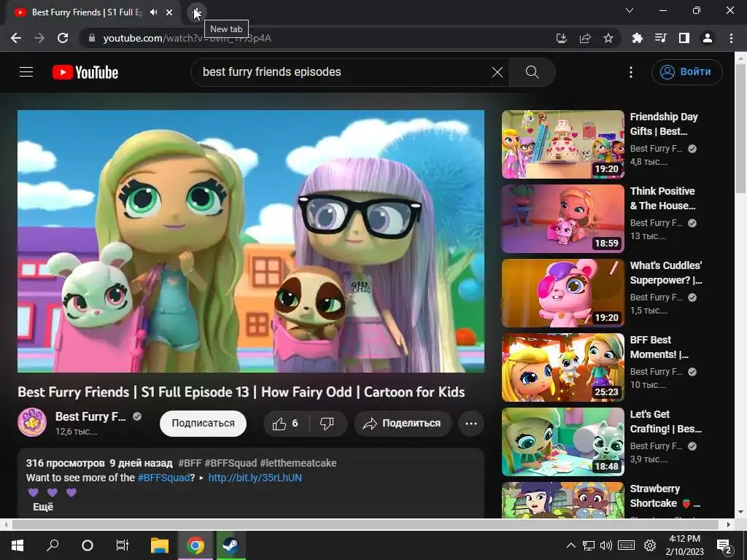Viewport: 747px width, 560px height.
Task: Open a new tab with plus button
Action: 197,12
